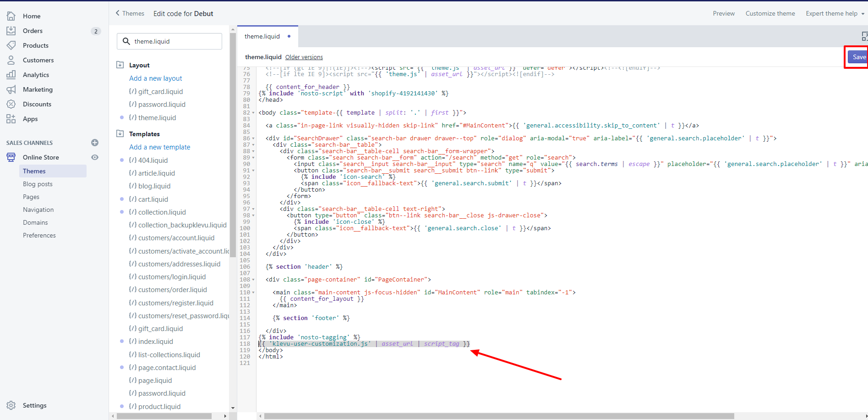Click the Customers person icon
Image resolution: width=868 pixels, height=420 pixels.
pyautogui.click(x=11, y=60)
